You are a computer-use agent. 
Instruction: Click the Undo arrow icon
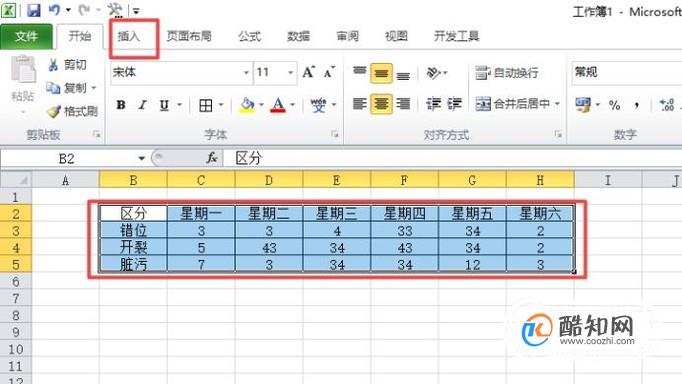click(54, 10)
